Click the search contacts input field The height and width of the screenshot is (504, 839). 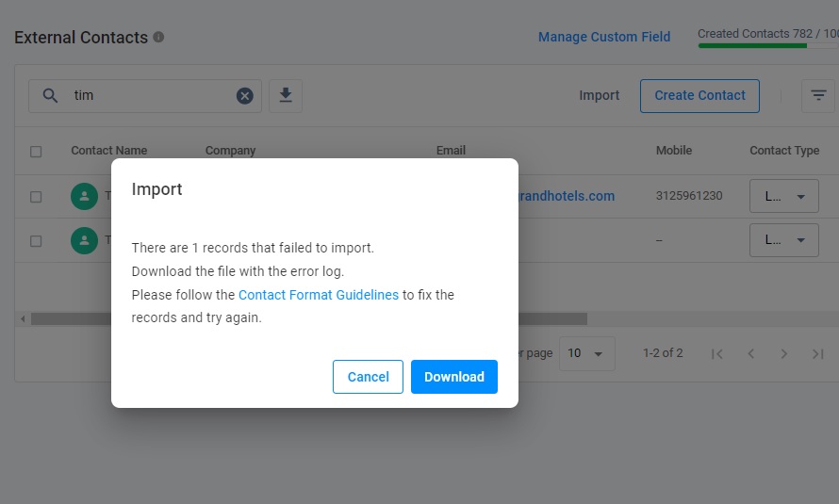(151, 95)
